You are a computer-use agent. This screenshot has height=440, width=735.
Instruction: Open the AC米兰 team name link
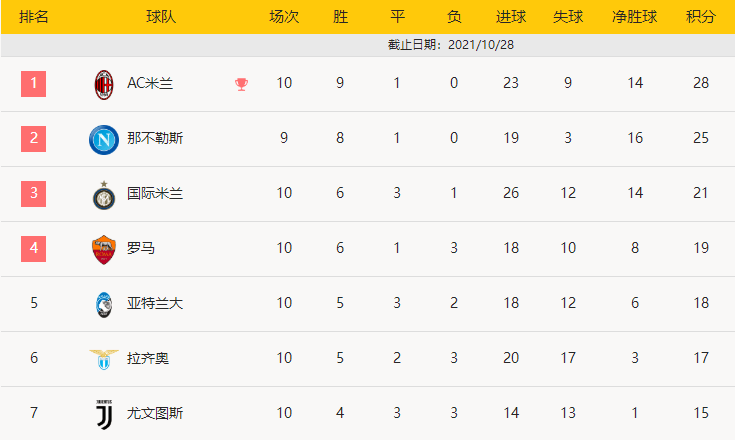150,83
